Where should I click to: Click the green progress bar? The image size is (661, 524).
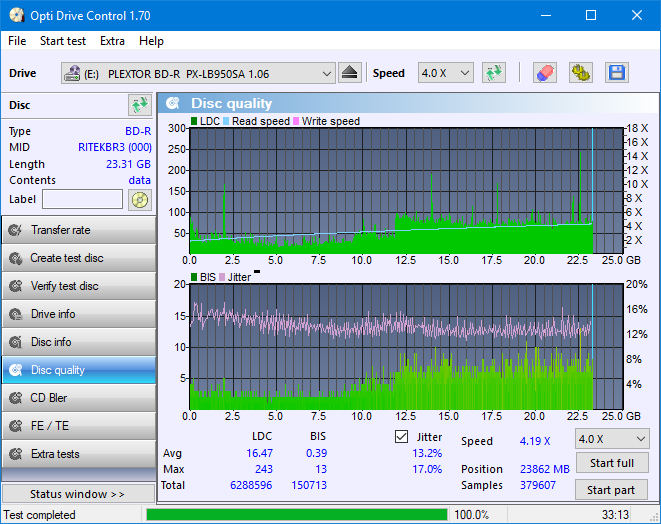[296, 515]
